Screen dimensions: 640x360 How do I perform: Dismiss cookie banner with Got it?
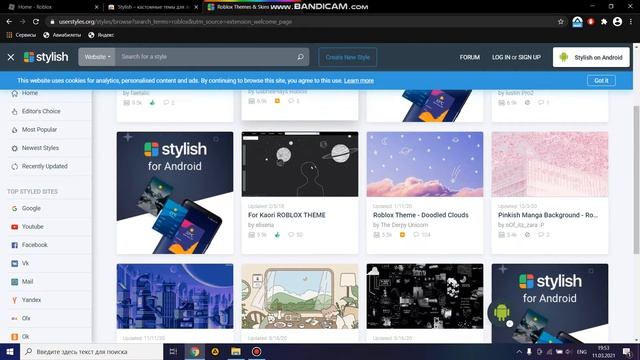pyautogui.click(x=601, y=80)
